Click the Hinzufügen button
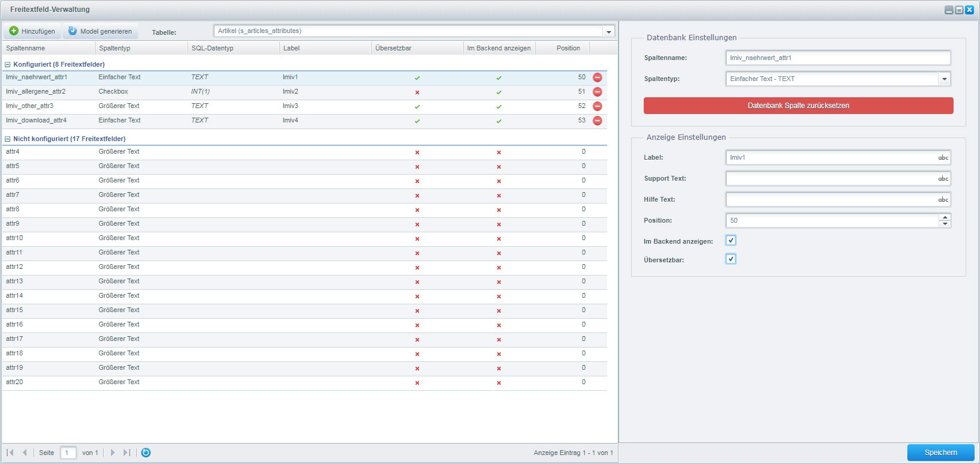980x464 pixels. pyautogui.click(x=32, y=31)
